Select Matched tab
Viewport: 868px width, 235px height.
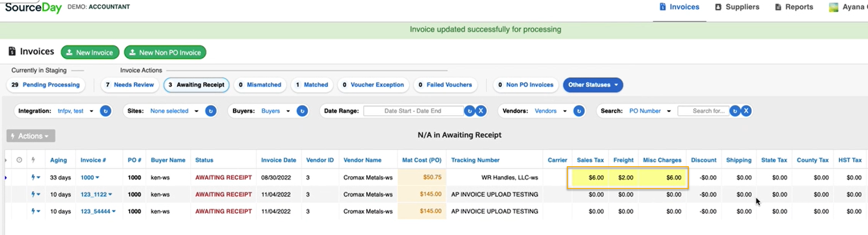click(x=312, y=85)
